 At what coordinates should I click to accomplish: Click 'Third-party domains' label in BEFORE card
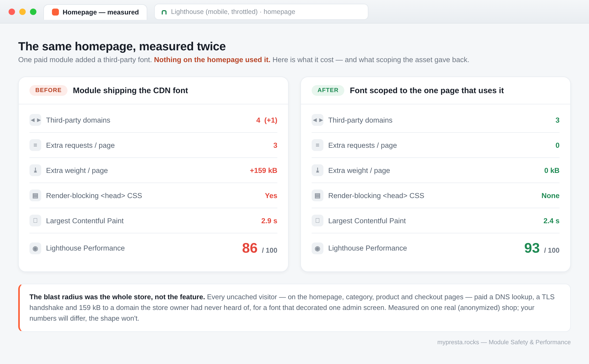(78, 120)
